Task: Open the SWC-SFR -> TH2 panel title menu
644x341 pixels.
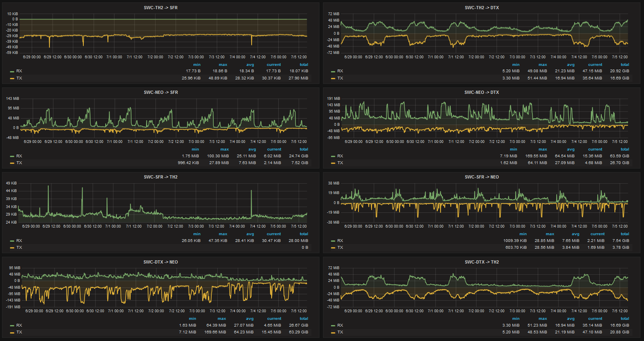Action: pos(161,177)
